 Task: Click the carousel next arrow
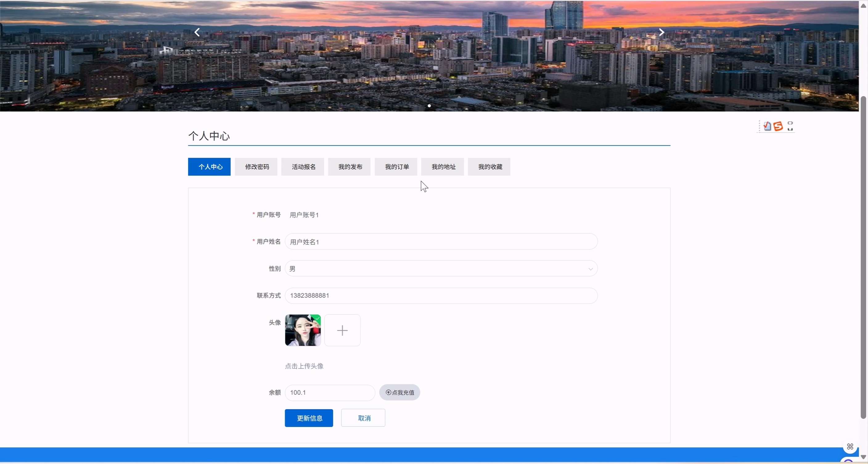[x=661, y=32]
